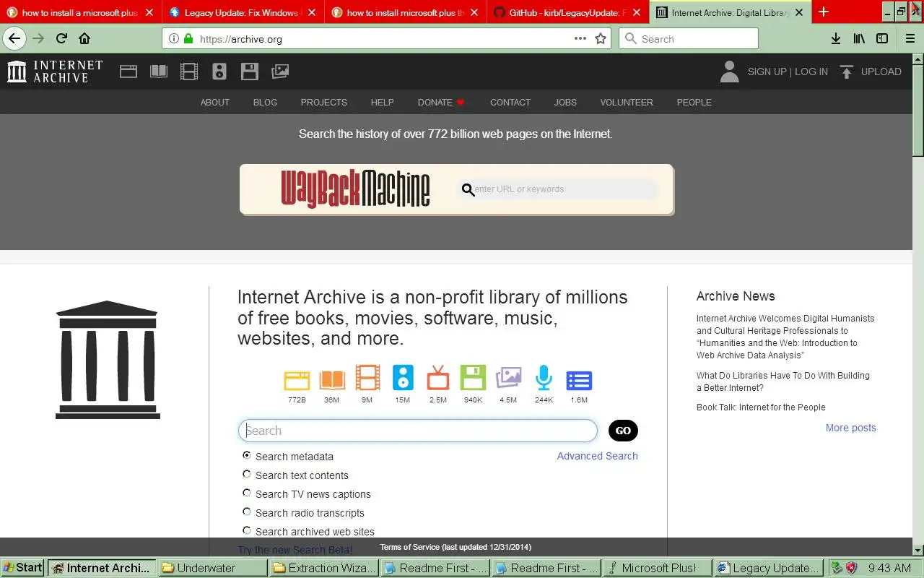Viewport: 924px width, 578px height.
Task: Open the collections list icon labeled 1.6M
Action: [579, 380]
